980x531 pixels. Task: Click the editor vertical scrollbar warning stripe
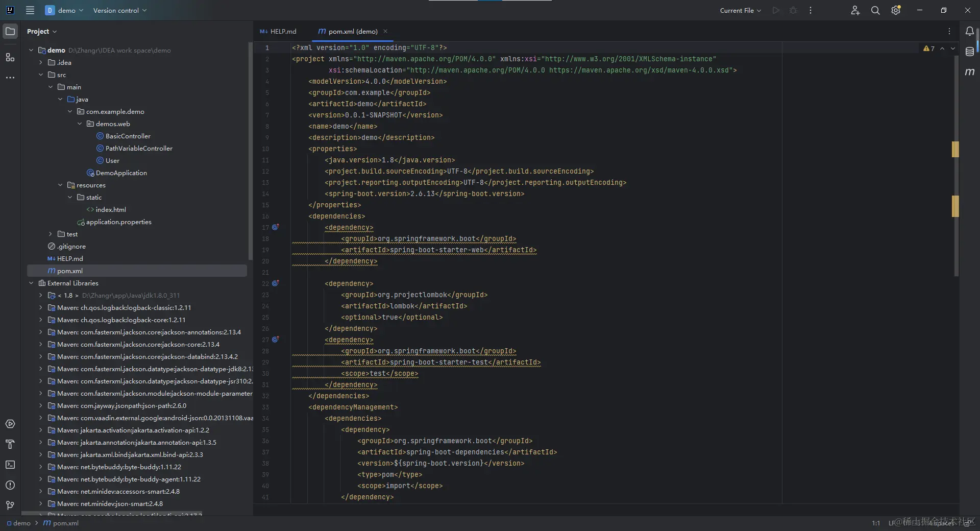coord(955,149)
